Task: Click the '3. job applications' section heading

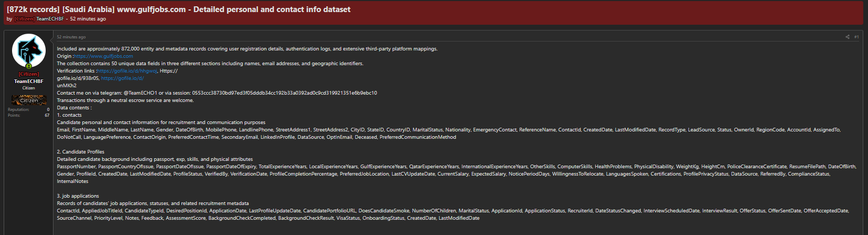Action: click(x=78, y=196)
